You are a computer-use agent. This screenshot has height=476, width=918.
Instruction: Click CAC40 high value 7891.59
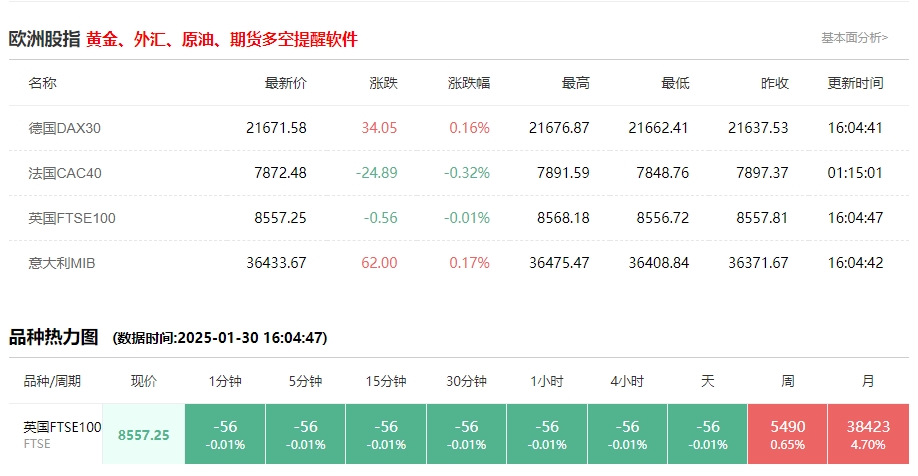(563, 173)
